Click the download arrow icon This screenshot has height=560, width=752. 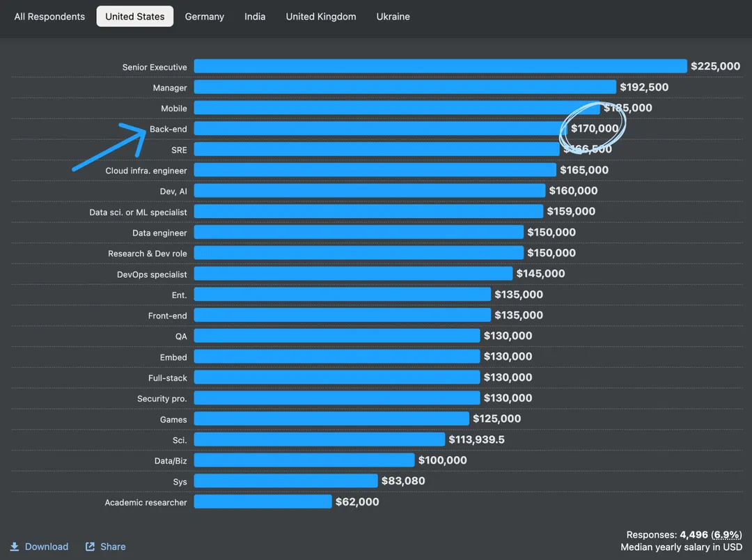15,547
